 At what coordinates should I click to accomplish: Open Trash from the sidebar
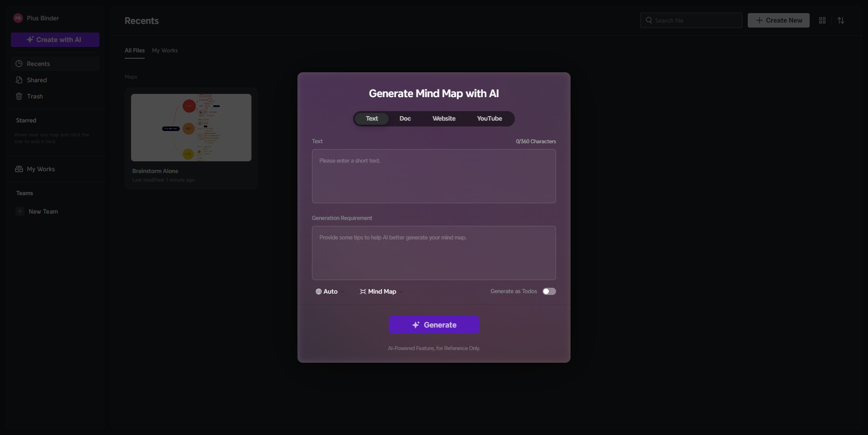point(35,96)
